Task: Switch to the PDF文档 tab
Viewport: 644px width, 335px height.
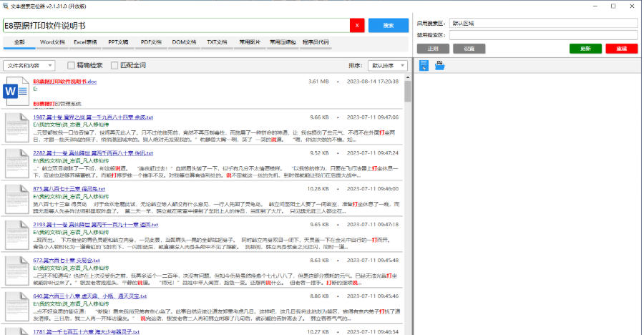Action: tap(151, 42)
